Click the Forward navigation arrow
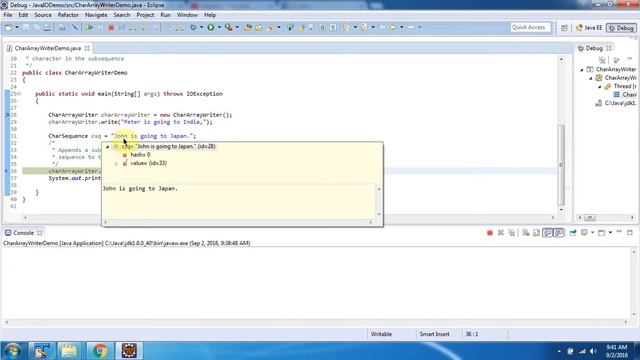Viewport: 640px width, 360px height. (x=411, y=27)
